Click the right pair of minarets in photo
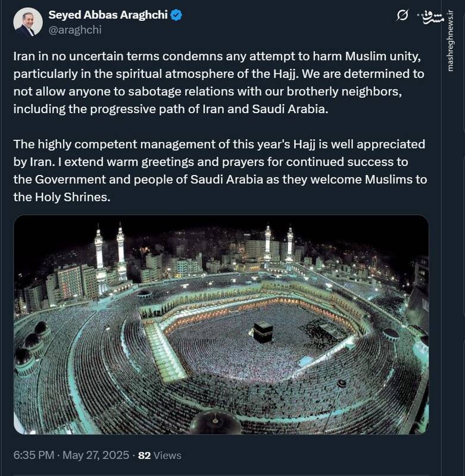 pyautogui.click(x=278, y=244)
